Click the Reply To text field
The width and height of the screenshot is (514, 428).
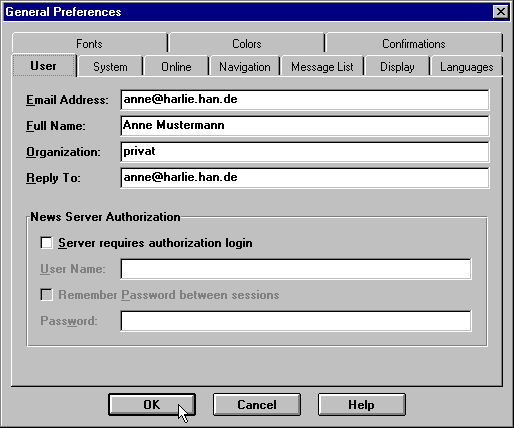click(x=305, y=178)
